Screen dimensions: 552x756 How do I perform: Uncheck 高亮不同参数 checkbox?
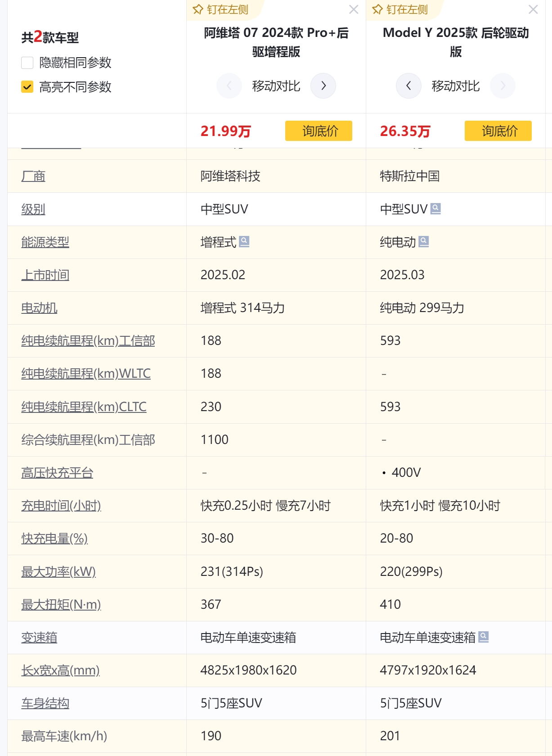pos(27,87)
